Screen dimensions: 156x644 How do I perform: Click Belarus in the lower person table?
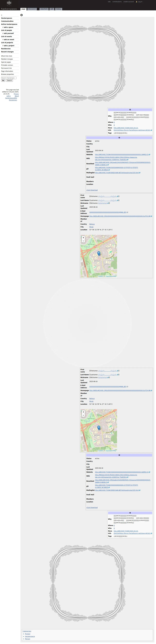[92, 399]
